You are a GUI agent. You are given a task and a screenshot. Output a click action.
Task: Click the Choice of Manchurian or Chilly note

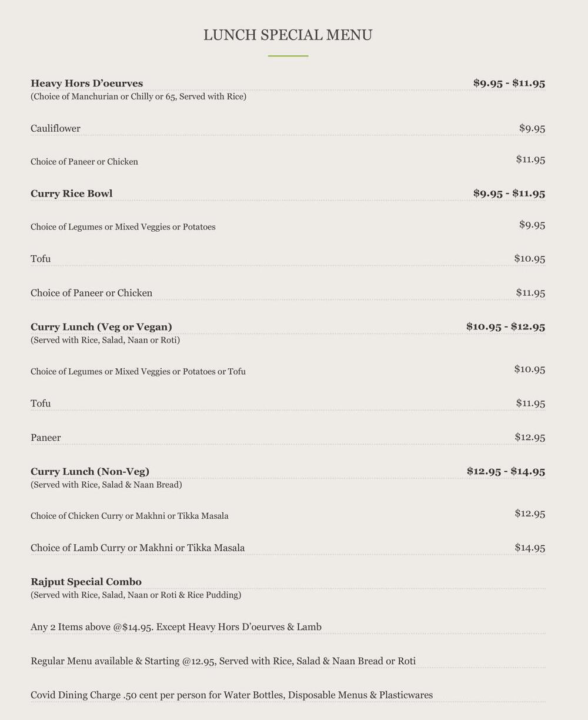(138, 96)
